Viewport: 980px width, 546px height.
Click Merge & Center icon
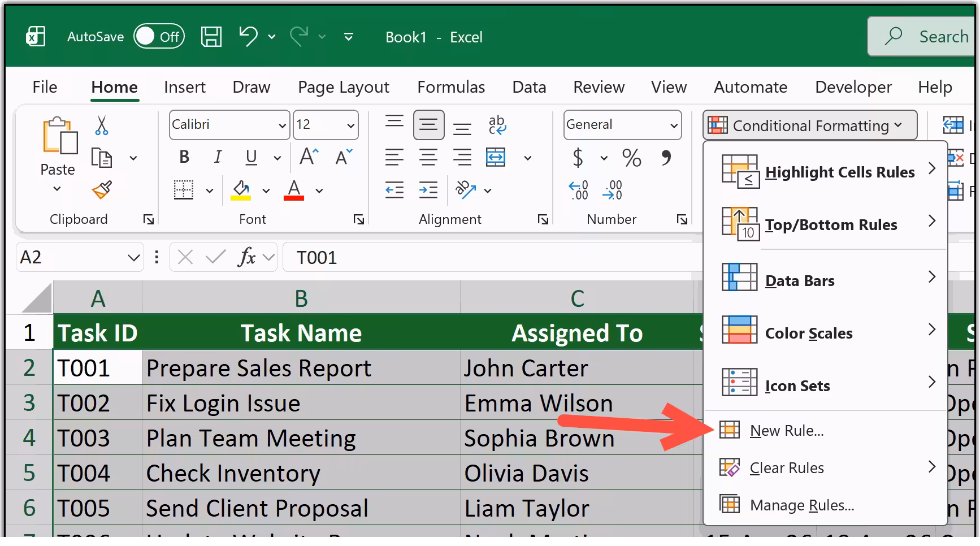[496, 157]
